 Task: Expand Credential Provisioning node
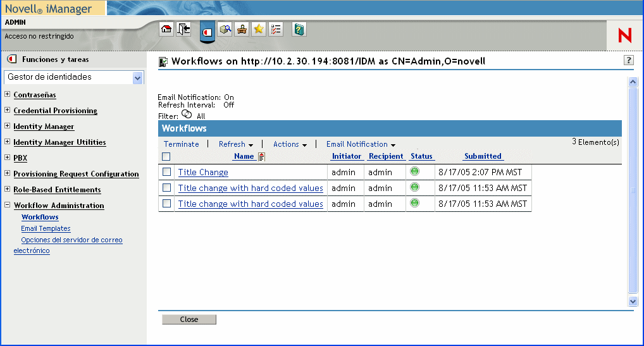[x=7, y=109]
